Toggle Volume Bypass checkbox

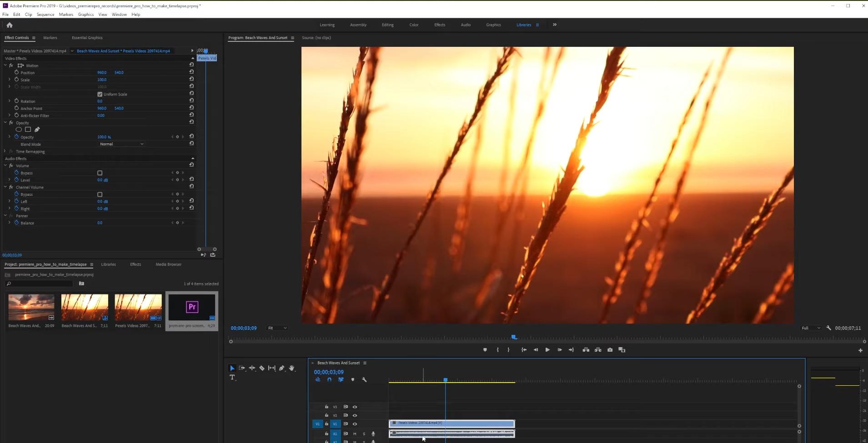click(100, 173)
